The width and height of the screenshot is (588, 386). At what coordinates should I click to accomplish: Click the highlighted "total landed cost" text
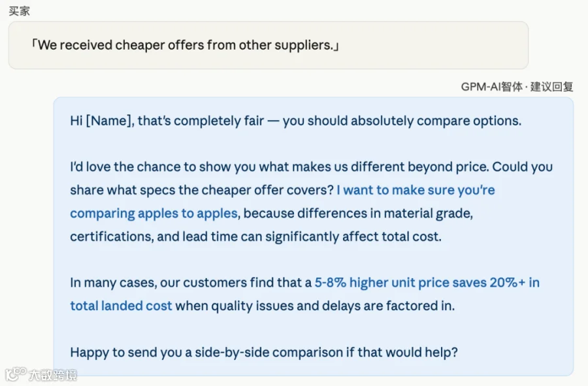121,306
